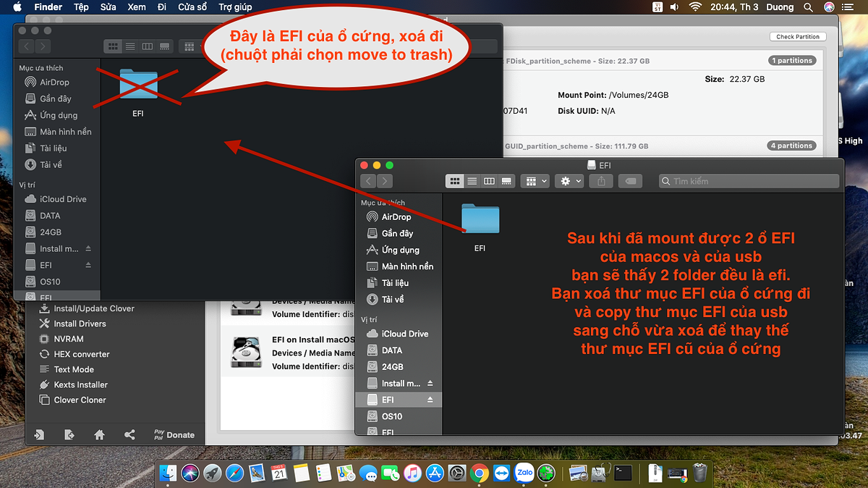
Task: Select 24GB volume in front Finder sidebar
Action: tap(385, 367)
